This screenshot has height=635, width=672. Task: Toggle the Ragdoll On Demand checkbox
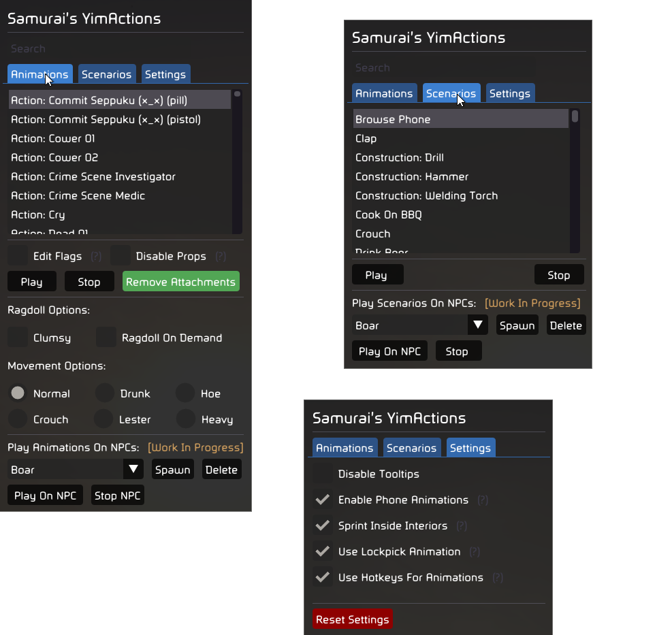(106, 338)
